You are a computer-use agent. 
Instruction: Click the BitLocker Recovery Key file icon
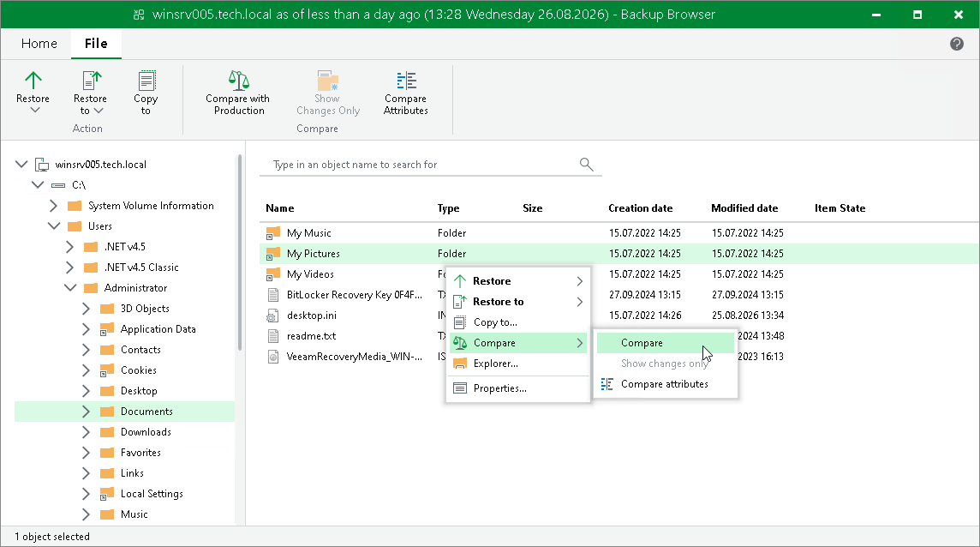click(273, 295)
